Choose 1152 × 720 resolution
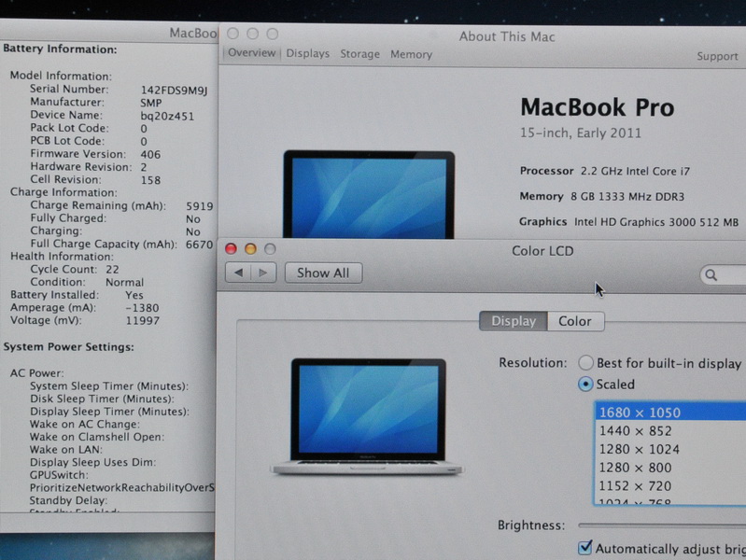 670,485
